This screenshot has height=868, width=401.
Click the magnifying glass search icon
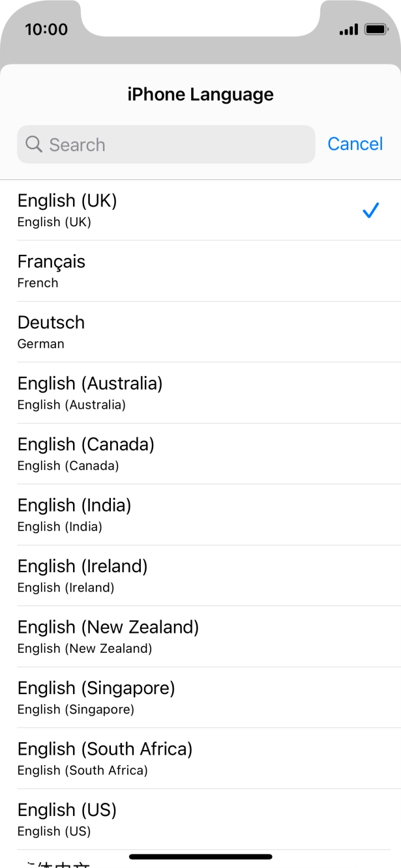coord(33,144)
